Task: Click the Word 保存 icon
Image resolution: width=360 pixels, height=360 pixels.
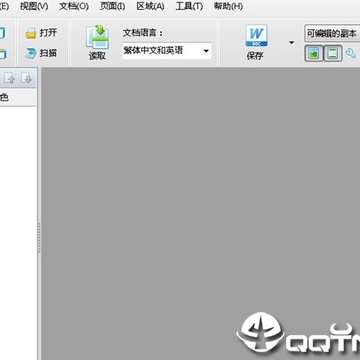Action: coord(256,35)
